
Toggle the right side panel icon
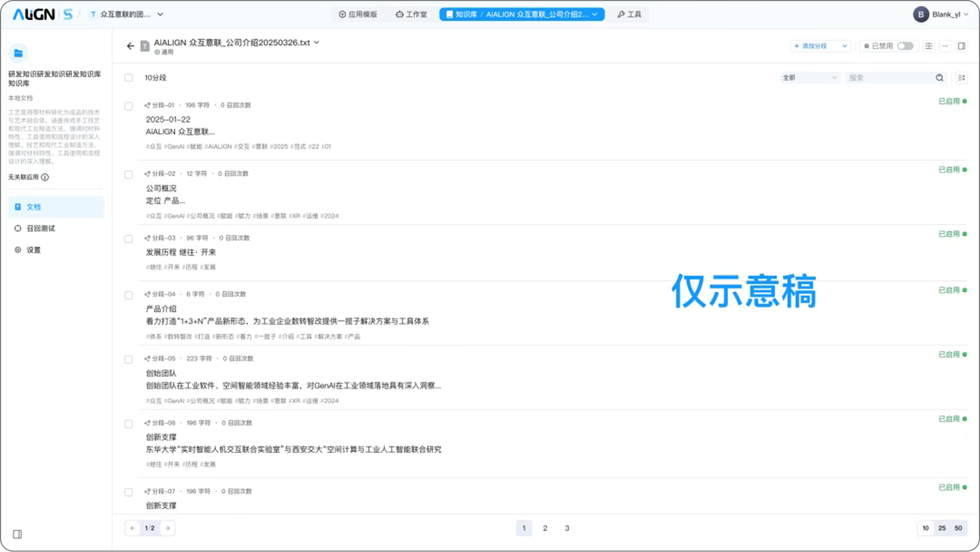[x=961, y=46]
